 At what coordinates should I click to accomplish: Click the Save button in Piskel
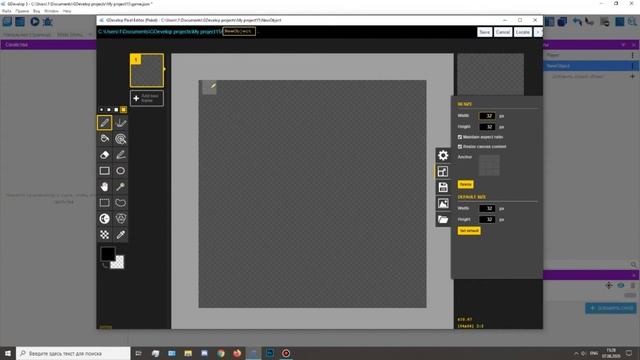(484, 32)
